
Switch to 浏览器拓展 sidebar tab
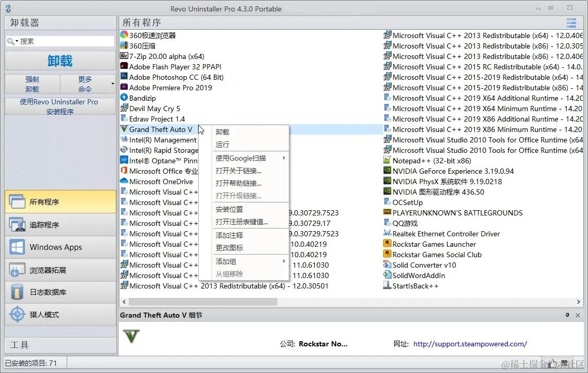click(x=60, y=270)
